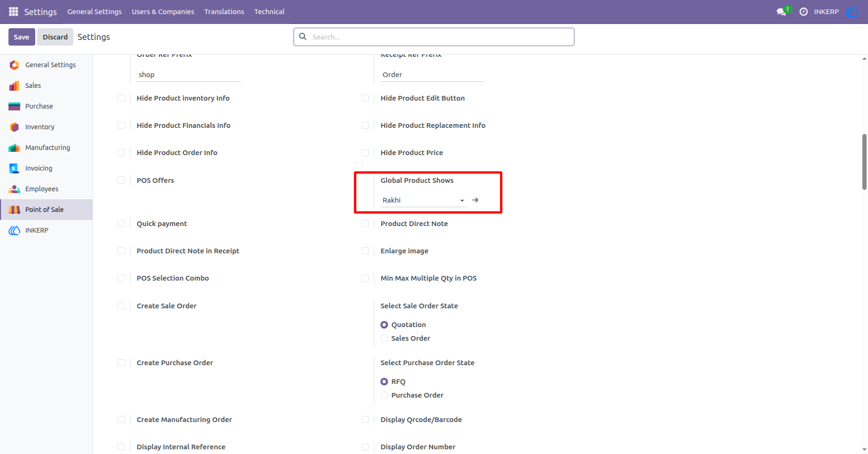Click the page vertical scrollbar thumb
This screenshot has height=454, width=868.
point(864,162)
